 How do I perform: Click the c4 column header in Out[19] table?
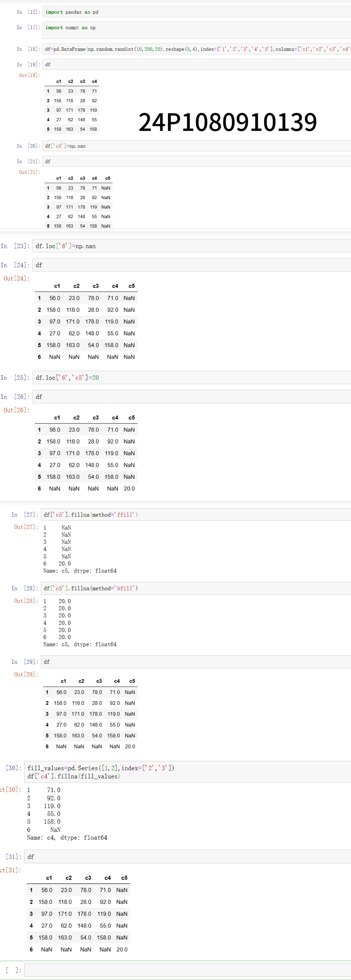[94, 81]
